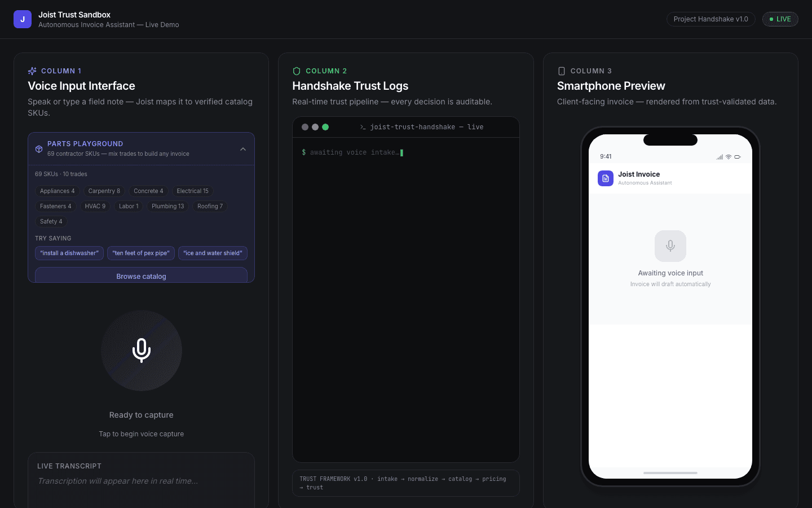Tap the large microphone capture button
This screenshot has height=508, width=812.
click(142, 351)
